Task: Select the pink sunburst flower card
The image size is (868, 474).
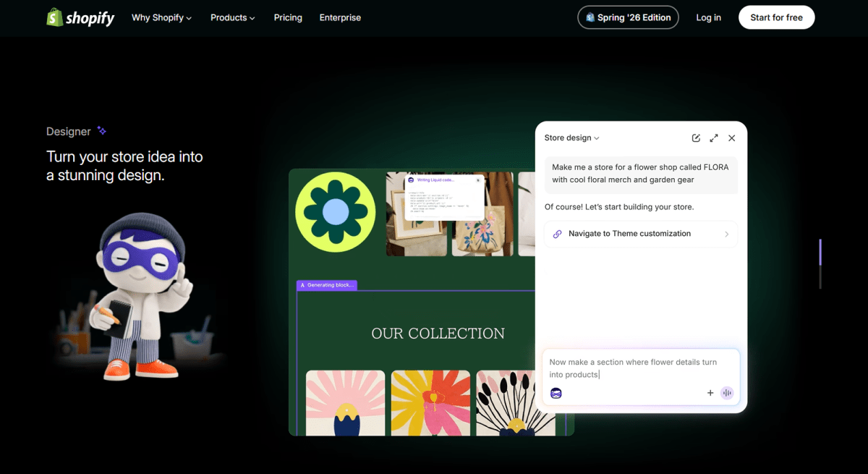Action: tap(346, 402)
